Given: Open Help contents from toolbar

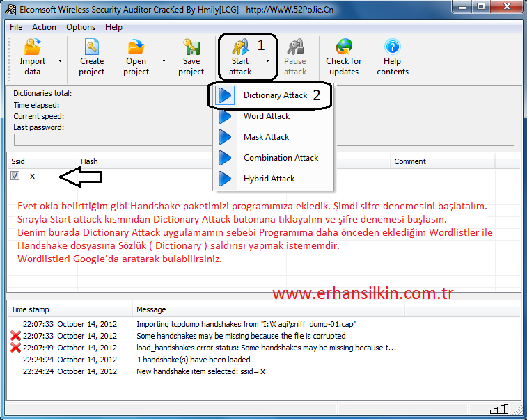Looking at the screenshot, I should [x=392, y=57].
